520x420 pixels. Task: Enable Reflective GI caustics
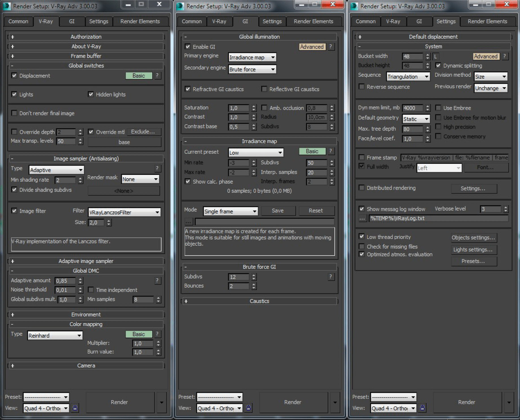264,89
